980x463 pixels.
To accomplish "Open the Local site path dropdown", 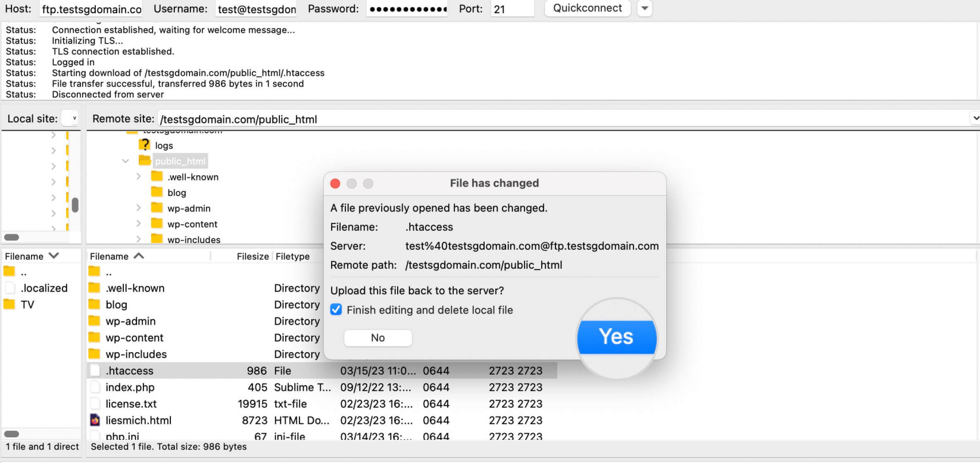I will click(x=70, y=119).
